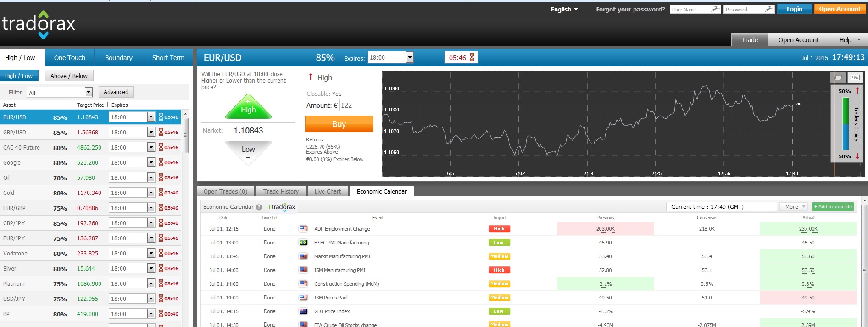Click the flag icon for ADP Employment Change
The height and width of the screenshot is (327, 868).
tap(303, 229)
